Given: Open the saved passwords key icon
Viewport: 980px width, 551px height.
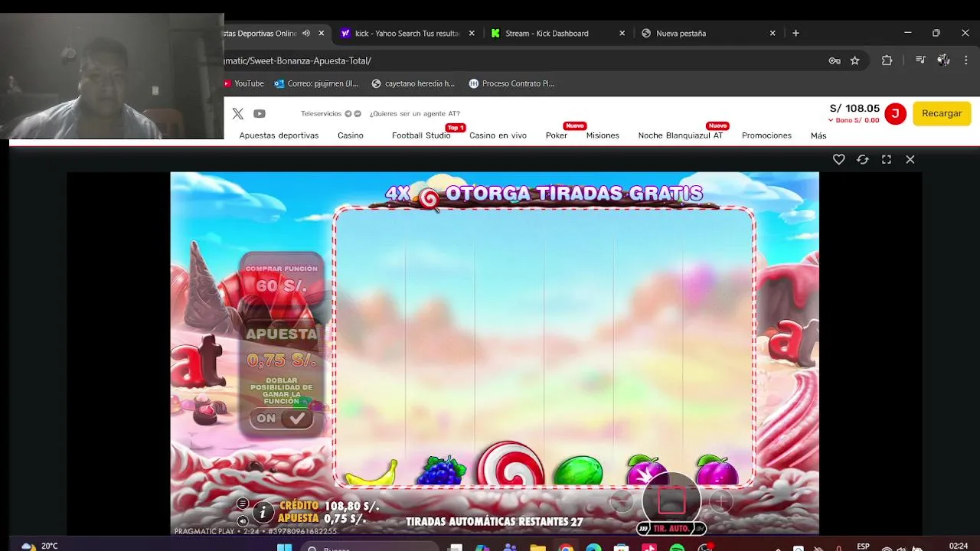Looking at the screenshot, I should point(835,60).
